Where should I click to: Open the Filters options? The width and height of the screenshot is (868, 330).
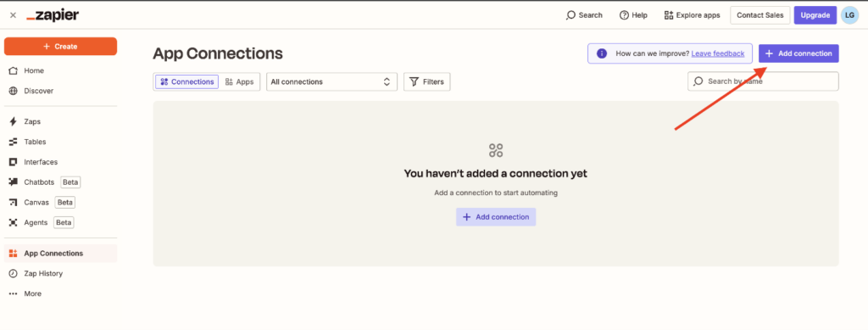click(x=427, y=82)
